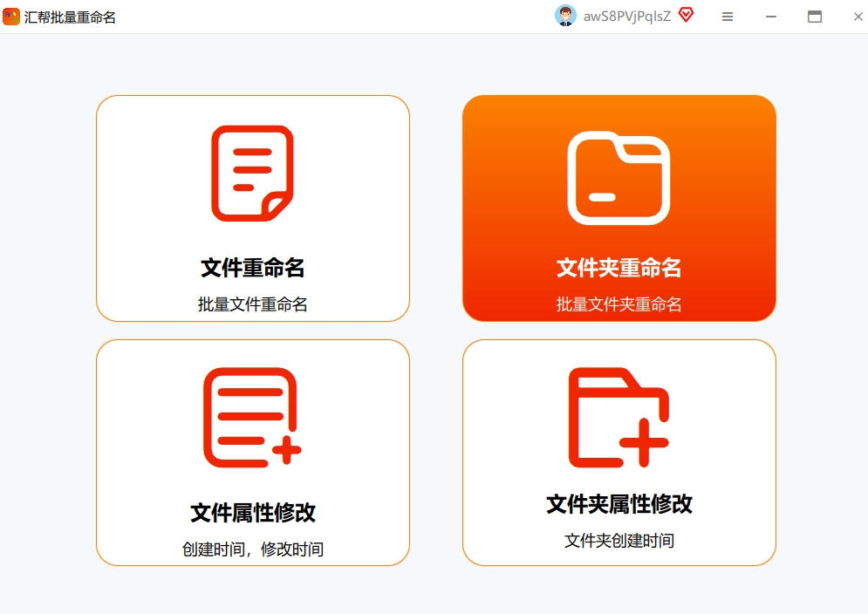Open the 文件重命名 heading
868x614 pixels.
point(252,268)
